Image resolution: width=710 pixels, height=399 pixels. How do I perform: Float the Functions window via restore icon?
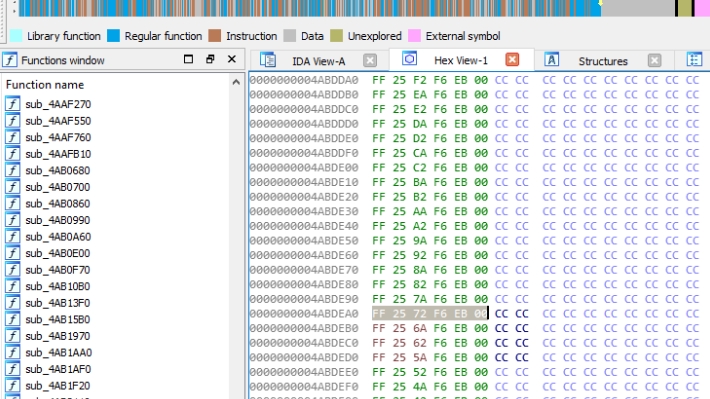[x=210, y=59]
